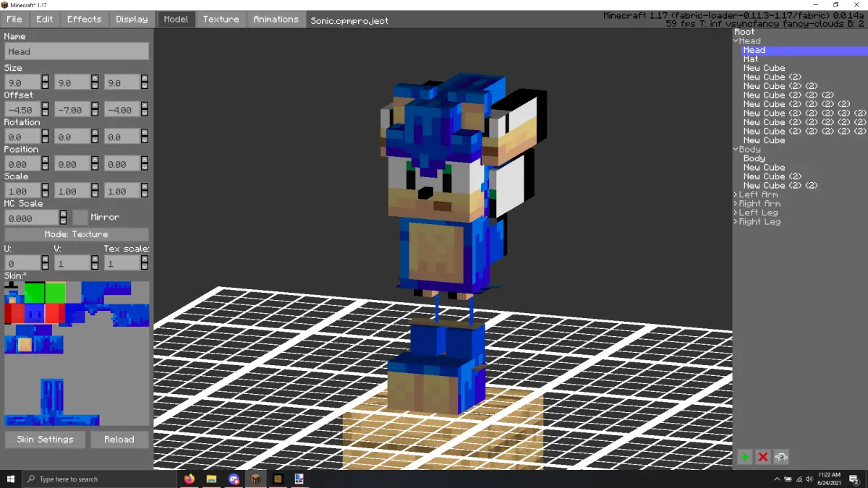Select the highlighted Head cube
The width and height of the screenshot is (868, 488).
click(804, 50)
